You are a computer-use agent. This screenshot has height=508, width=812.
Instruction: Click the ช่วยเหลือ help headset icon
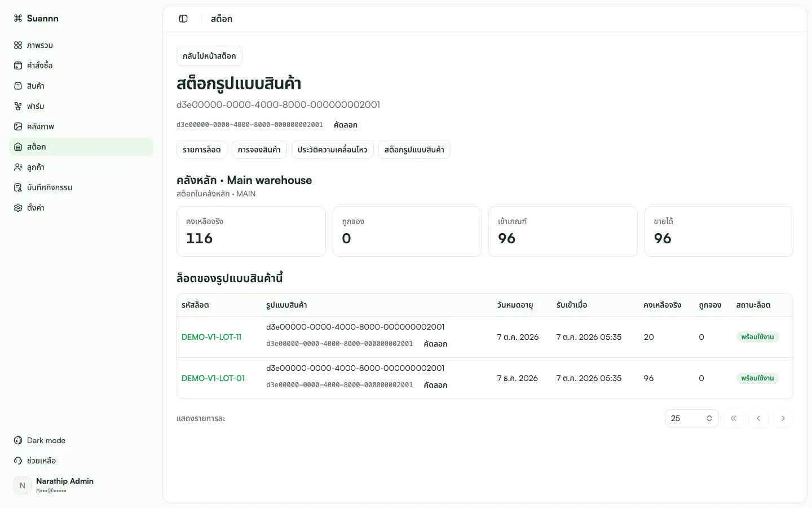tap(18, 461)
